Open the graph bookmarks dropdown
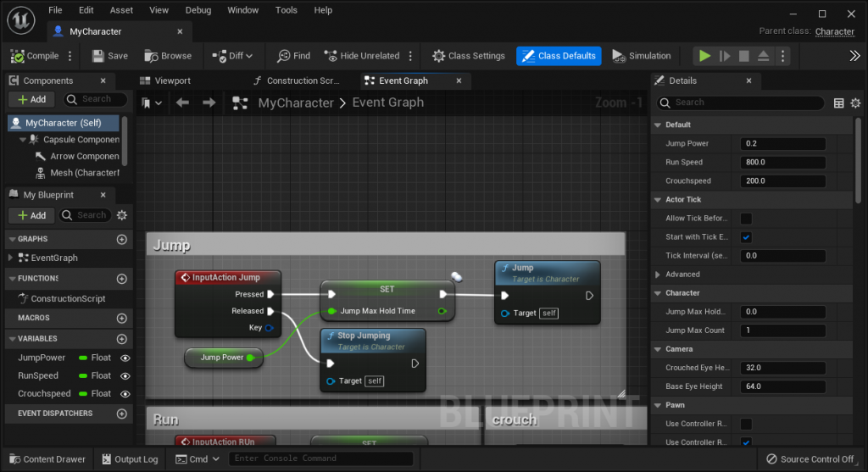The image size is (868, 472). tap(151, 103)
